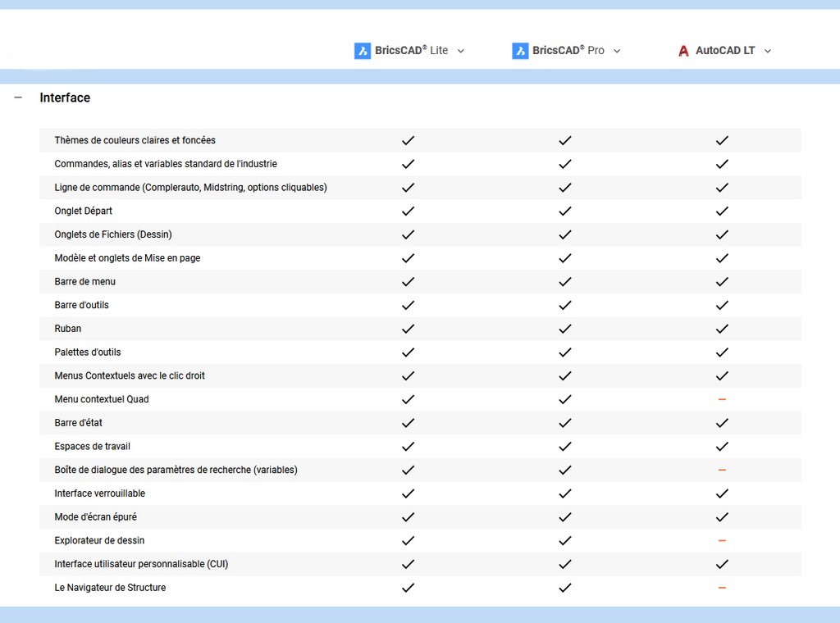
Task: Click row 'Thèmes de couleurs claires et foncées'
Action: (x=420, y=140)
